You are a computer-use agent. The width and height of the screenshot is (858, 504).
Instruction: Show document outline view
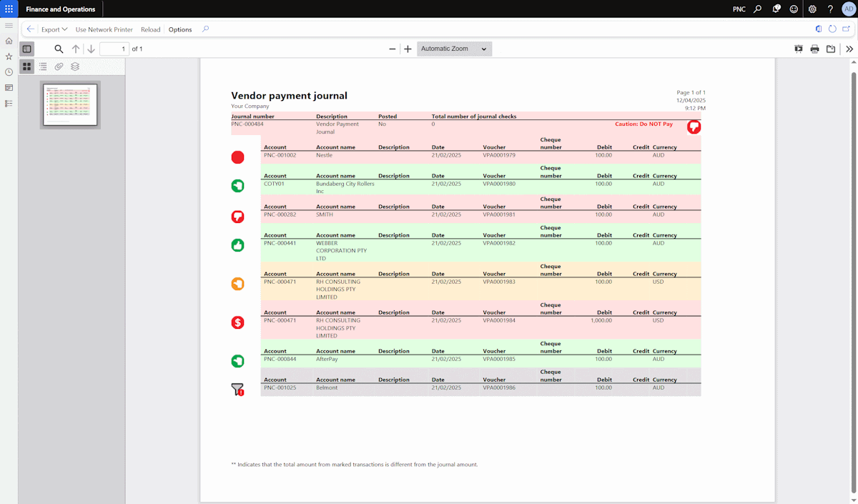click(43, 66)
